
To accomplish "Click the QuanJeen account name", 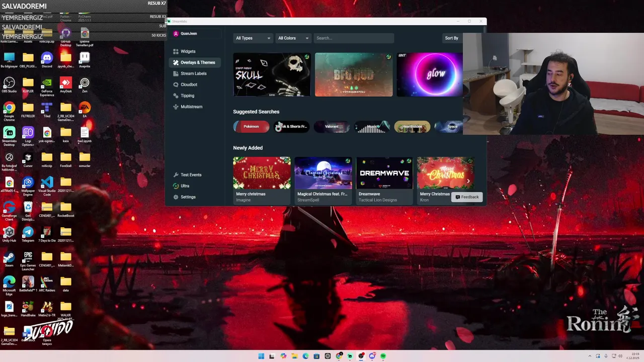I will [x=189, y=34].
